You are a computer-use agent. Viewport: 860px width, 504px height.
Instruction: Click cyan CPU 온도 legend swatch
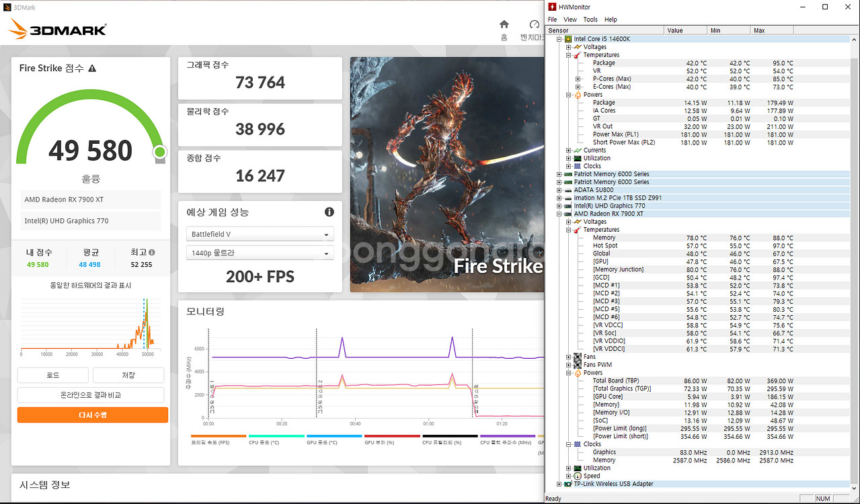[x=276, y=436]
